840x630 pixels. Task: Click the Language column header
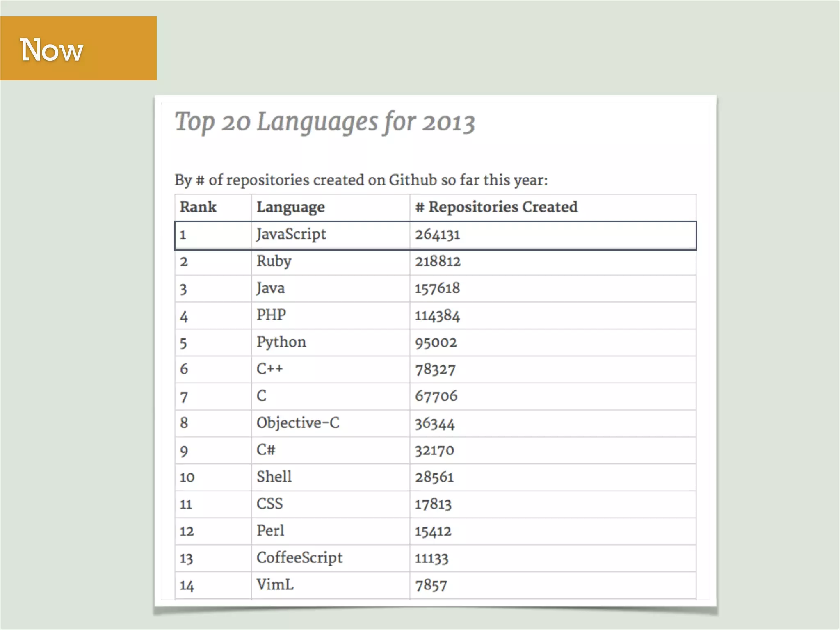(290, 207)
